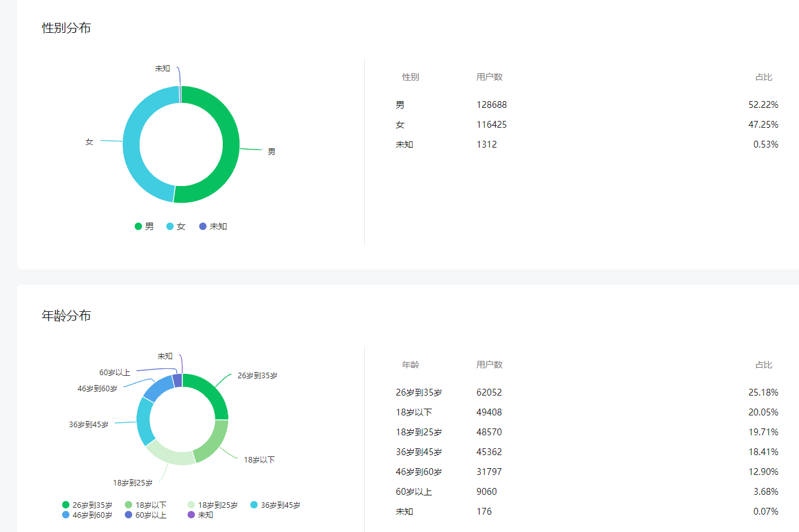799x532 pixels.
Task: Select 36岁到45岁 row label in age table
Action: coord(419,452)
